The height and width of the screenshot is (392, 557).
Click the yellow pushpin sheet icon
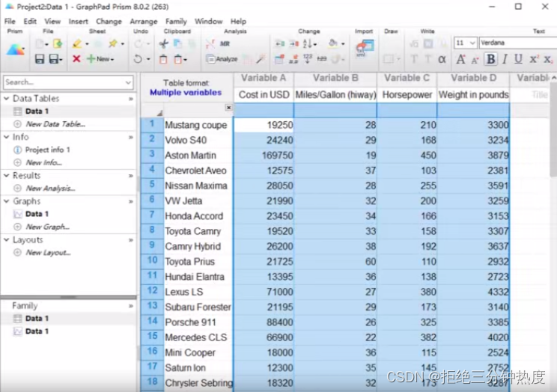[x=113, y=43]
